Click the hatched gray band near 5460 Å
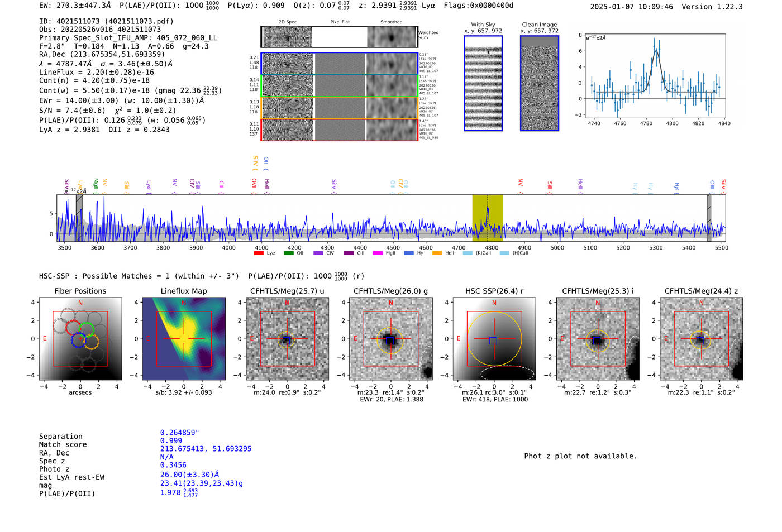782x532 pixels. pyautogui.click(x=709, y=218)
